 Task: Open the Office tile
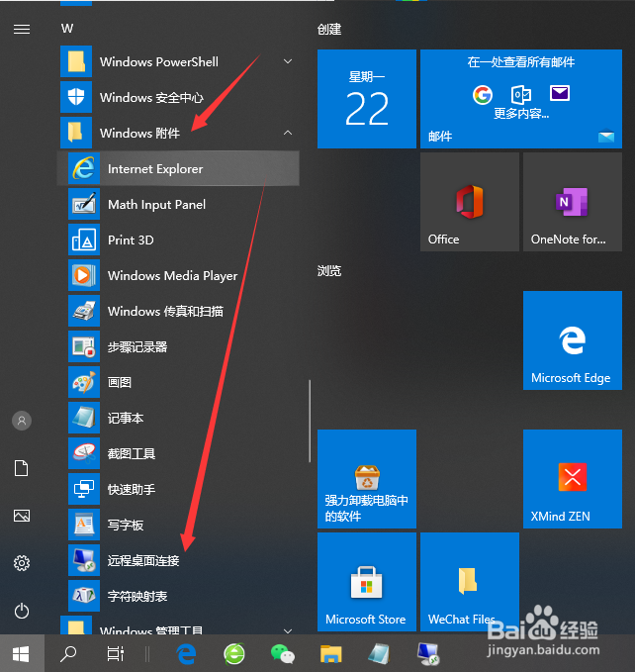tap(470, 202)
